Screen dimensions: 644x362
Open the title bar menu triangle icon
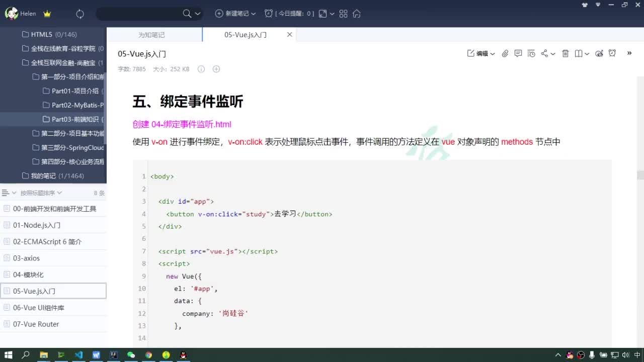tap(598, 5)
